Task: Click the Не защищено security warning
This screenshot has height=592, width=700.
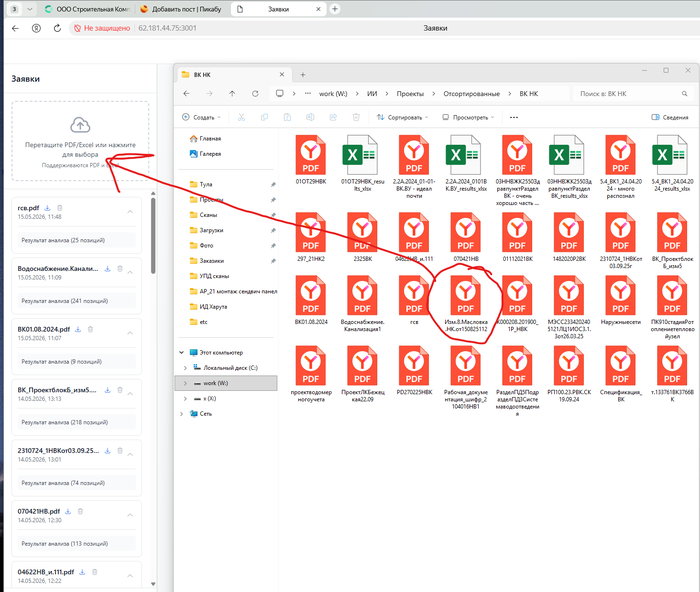Action: [x=102, y=28]
